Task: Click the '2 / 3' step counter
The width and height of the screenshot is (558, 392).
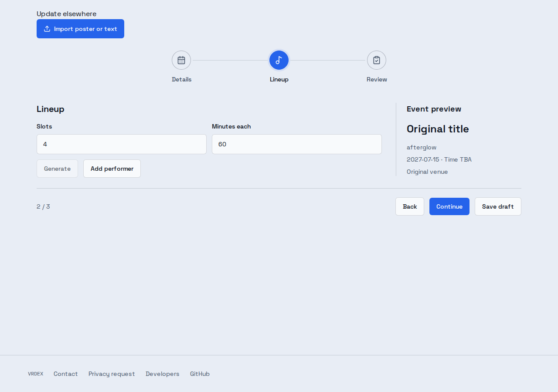Action: click(x=43, y=206)
